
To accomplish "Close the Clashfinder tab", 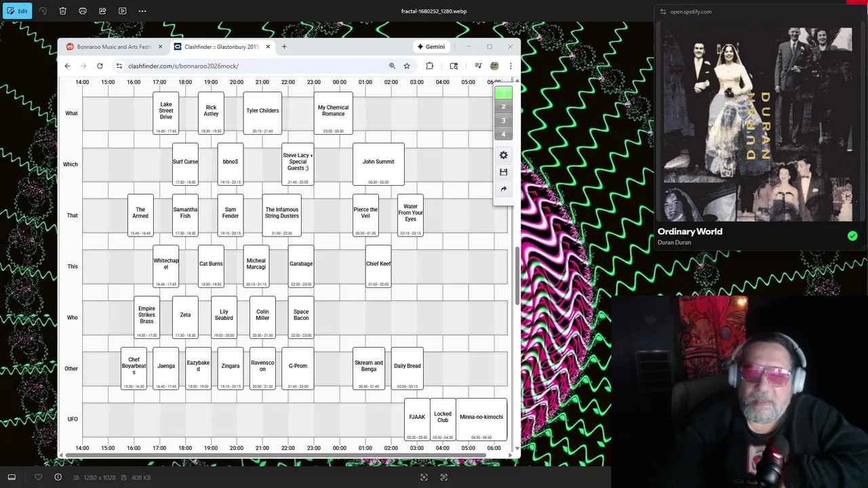I will pos(268,47).
